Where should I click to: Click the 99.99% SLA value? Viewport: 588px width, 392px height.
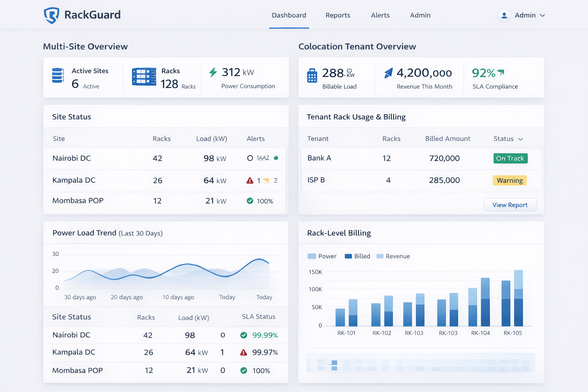point(265,335)
